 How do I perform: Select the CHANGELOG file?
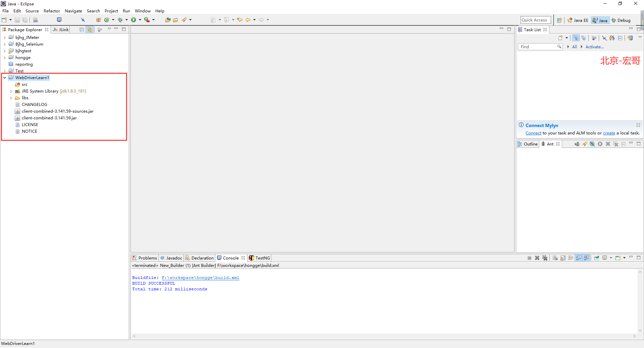[x=34, y=105]
